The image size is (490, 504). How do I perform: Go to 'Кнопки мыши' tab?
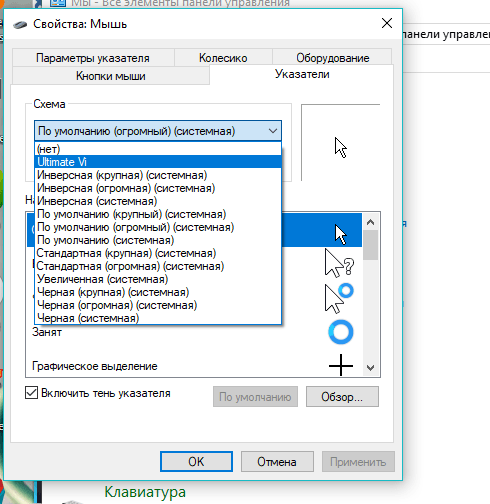click(x=111, y=76)
